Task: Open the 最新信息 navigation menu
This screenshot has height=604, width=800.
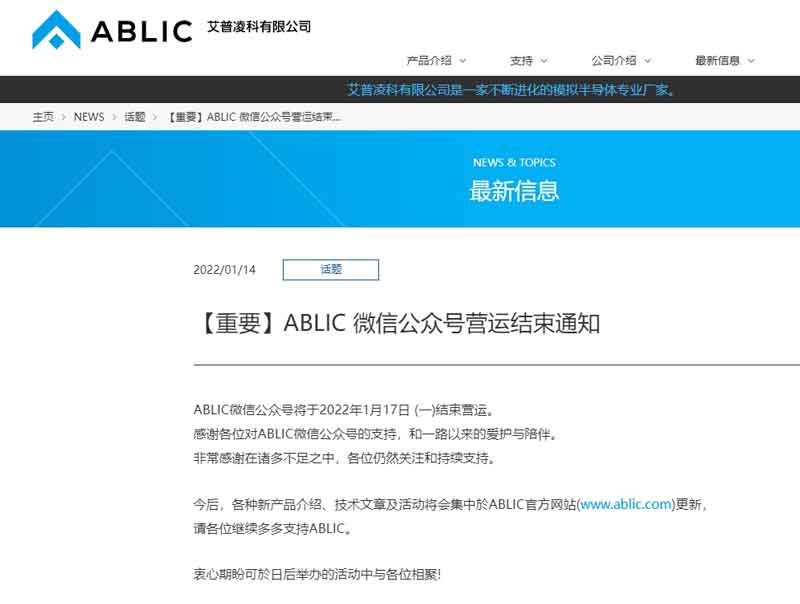Action: pos(719,59)
